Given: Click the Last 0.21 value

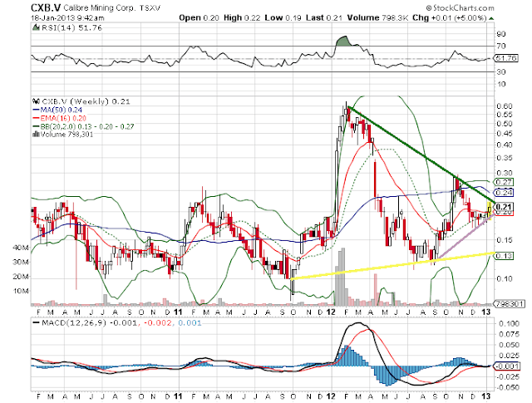Looking at the screenshot, I should [324, 17].
